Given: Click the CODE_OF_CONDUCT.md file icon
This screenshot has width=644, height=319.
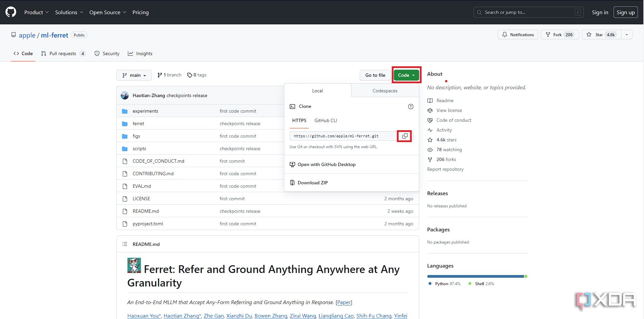Looking at the screenshot, I should (x=125, y=161).
